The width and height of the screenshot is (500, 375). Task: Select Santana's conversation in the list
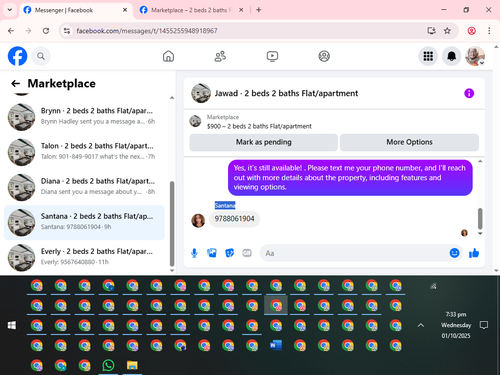point(84,222)
